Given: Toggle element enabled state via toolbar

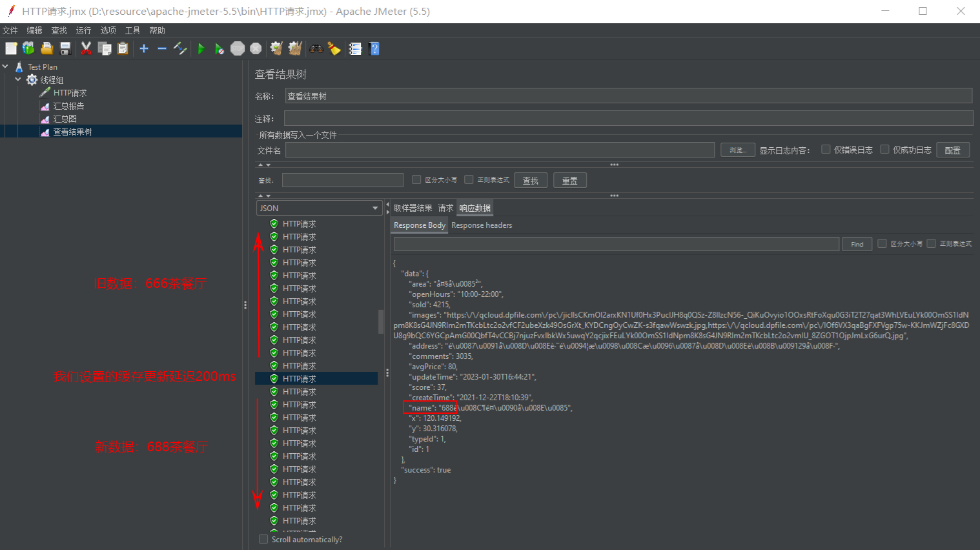Looking at the screenshot, I should point(180,48).
